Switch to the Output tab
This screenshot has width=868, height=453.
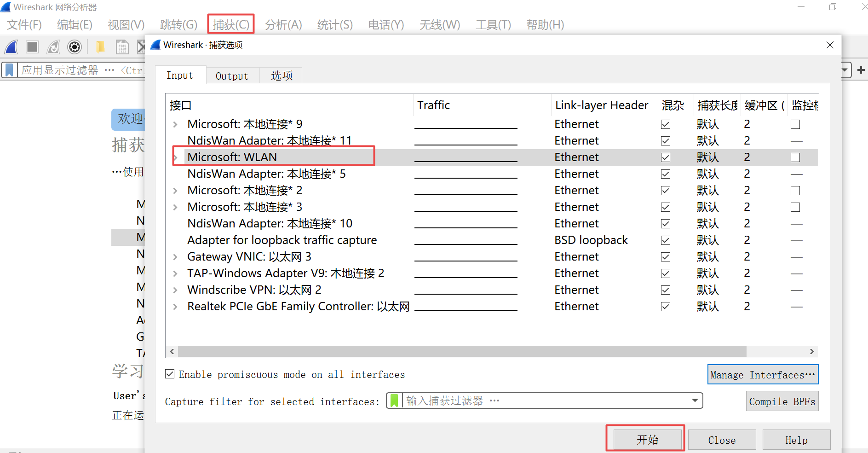coord(232,76)
